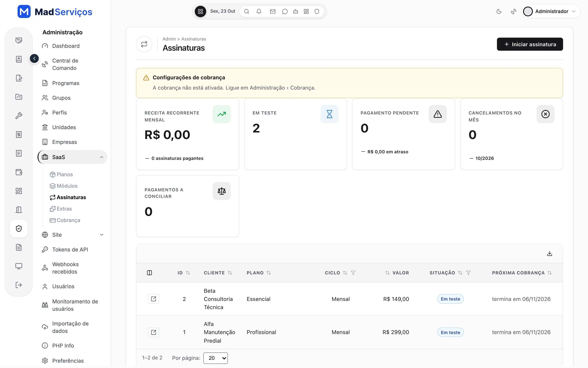Viewport: 588px width, 368px height.
Task: Sort table by ID column
Action: 188,273
